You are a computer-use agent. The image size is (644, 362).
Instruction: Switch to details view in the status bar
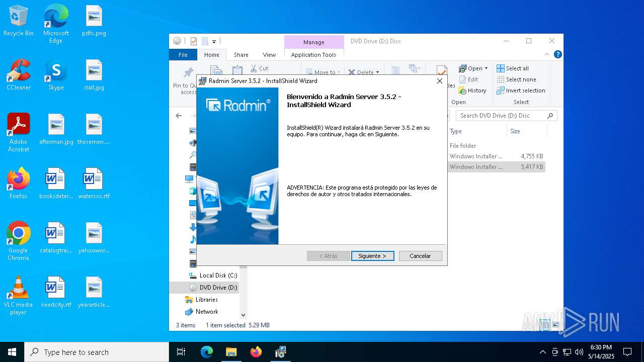(x=545, y=325)
